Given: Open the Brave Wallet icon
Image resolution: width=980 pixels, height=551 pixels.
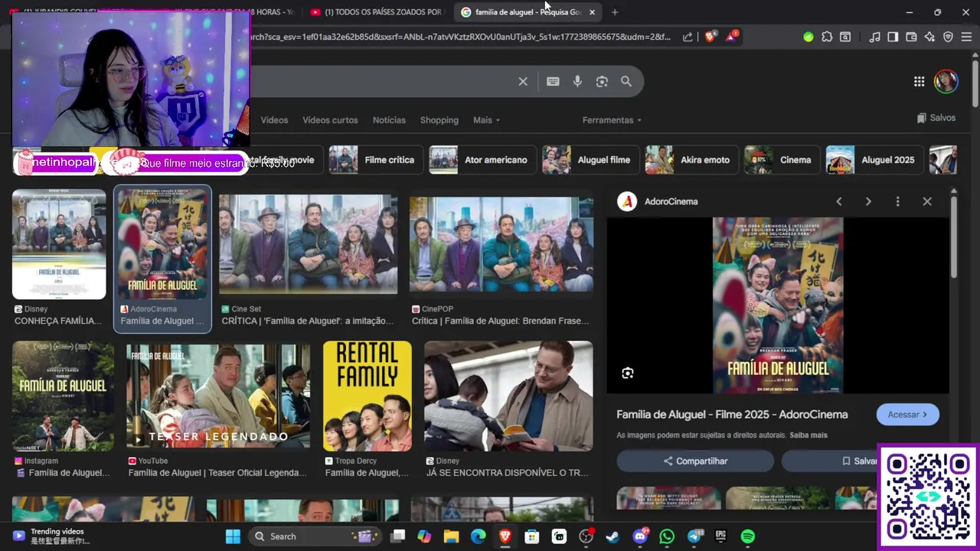Looking at the screenshot, I should click(911, 37).
